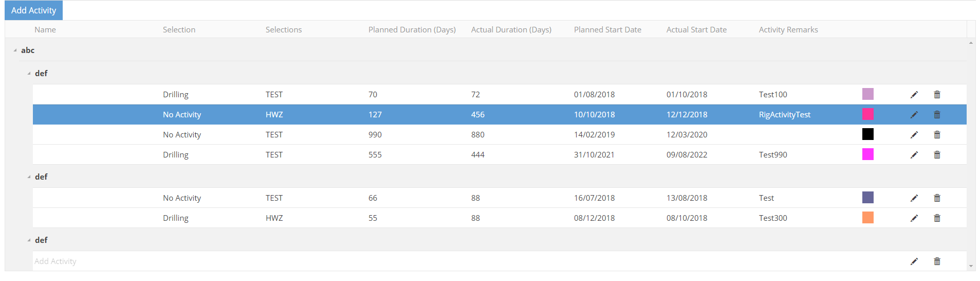Collapse the second def group
Screen dimensions: 980x281
[x=29, y=177]
